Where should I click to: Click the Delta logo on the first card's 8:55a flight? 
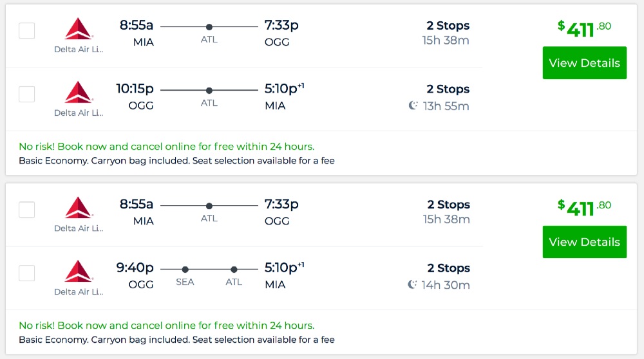tap(79, 29)
